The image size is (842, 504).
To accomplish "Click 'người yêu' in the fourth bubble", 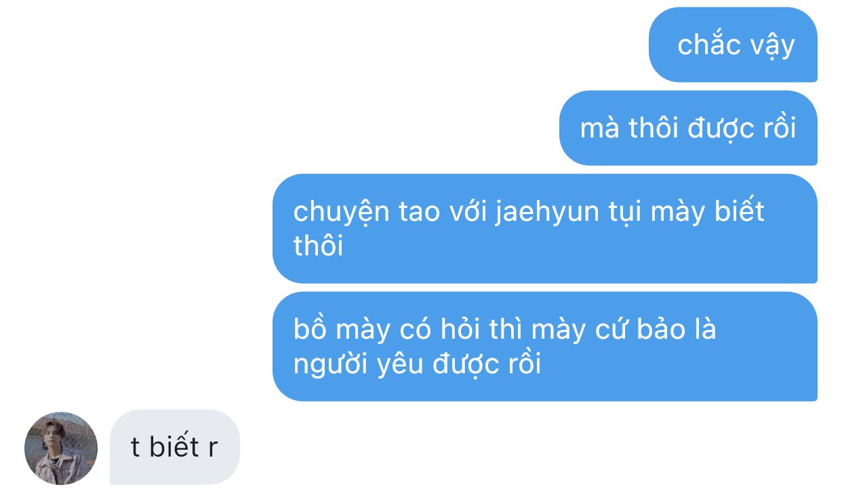I will (x=358, y=365).
